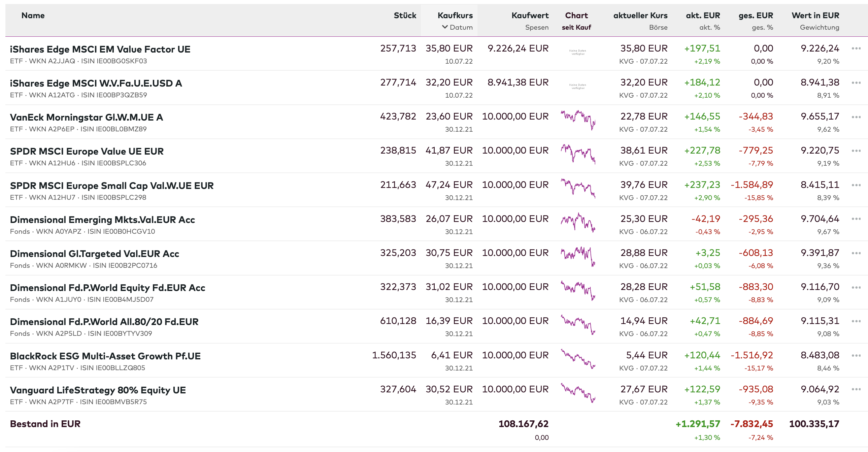
Task: Open three-dot menu for SPDR Europe Value
Action: click(856, 151)
